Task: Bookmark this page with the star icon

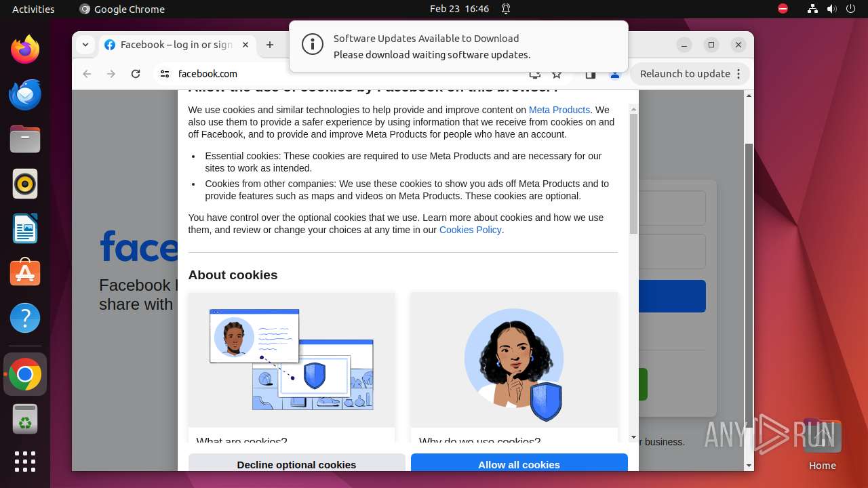Action: point(557,75)
